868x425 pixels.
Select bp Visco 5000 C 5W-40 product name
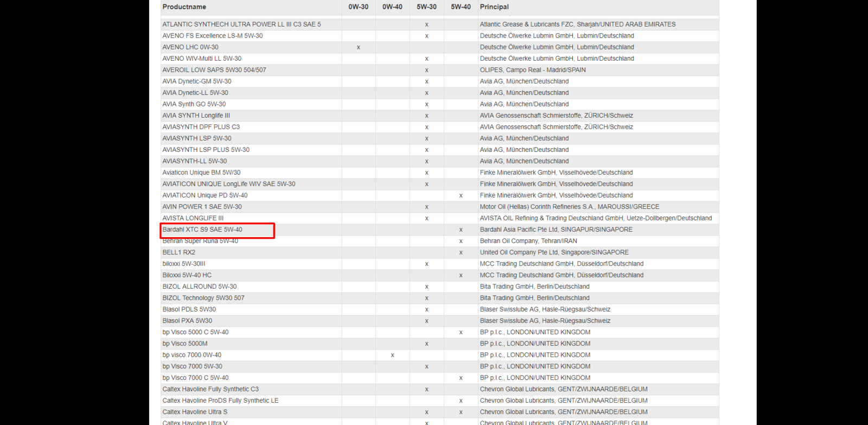click(x=195, y=332)
